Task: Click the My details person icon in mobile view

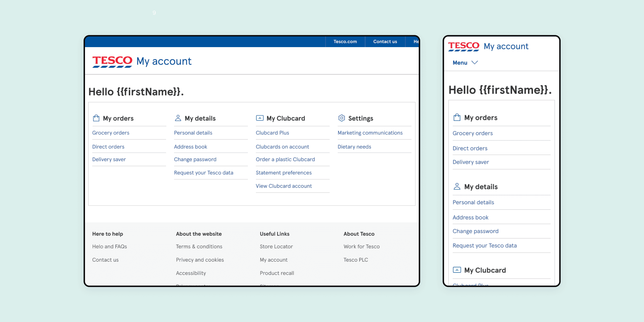Action: 457,187
